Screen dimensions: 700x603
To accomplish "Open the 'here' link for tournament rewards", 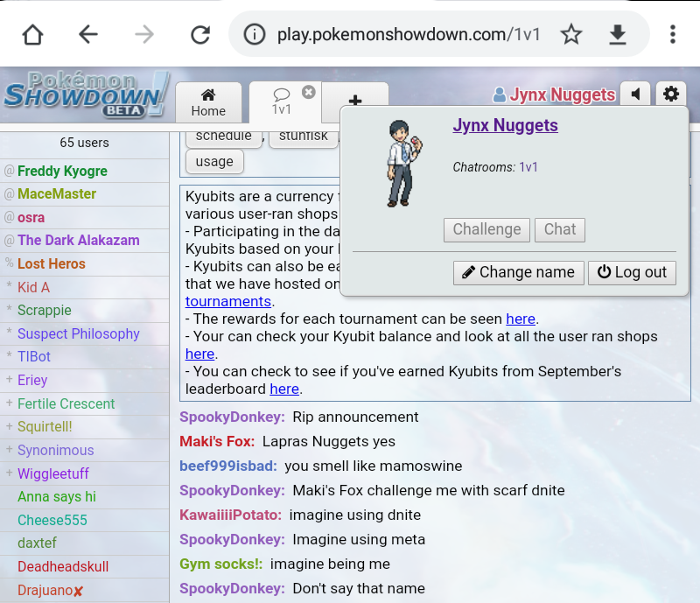I will pos(521,319).
